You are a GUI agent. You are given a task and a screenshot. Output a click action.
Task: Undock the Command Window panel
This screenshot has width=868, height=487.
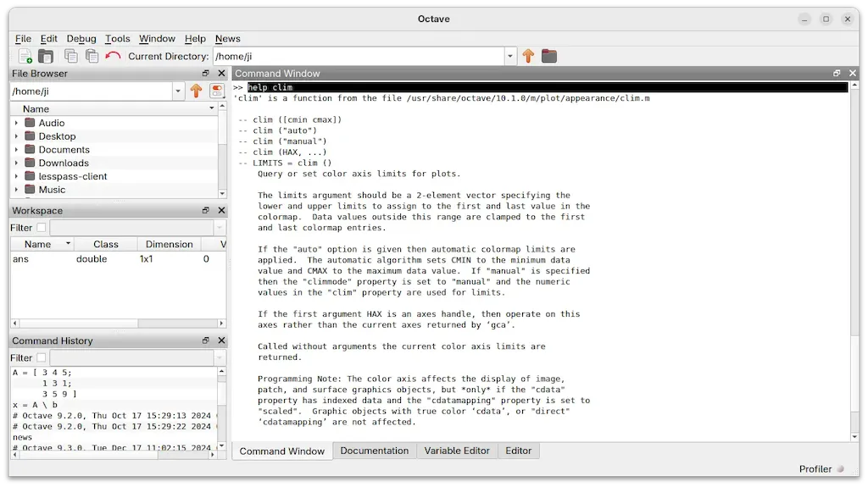pos(837,73)
